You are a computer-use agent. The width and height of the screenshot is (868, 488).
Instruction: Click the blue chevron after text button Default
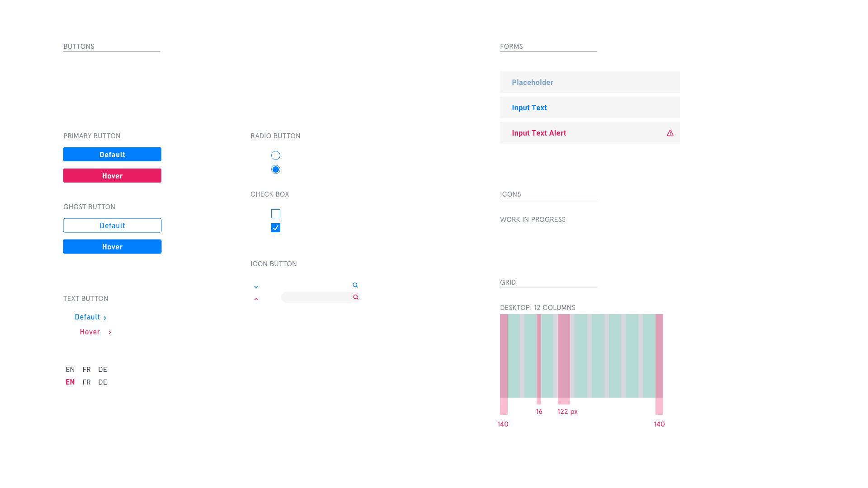105,318
